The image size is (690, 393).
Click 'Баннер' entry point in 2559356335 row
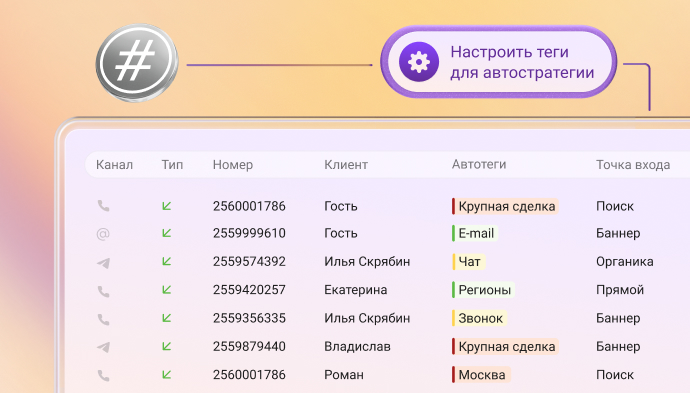pyautogui.click(x=618, y=318)
